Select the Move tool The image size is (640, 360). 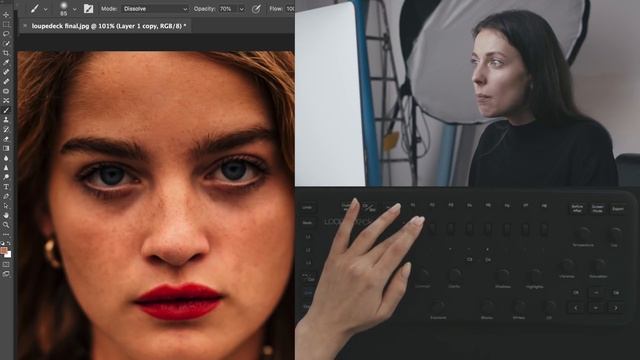(6, 15)
